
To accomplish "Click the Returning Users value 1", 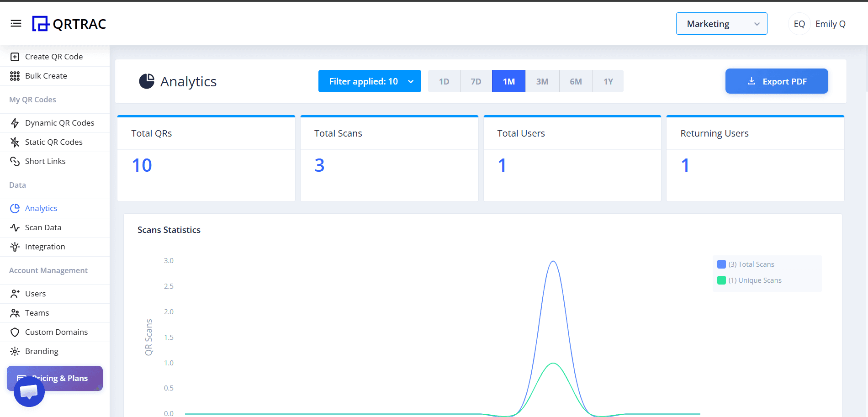I will [685, 165].
